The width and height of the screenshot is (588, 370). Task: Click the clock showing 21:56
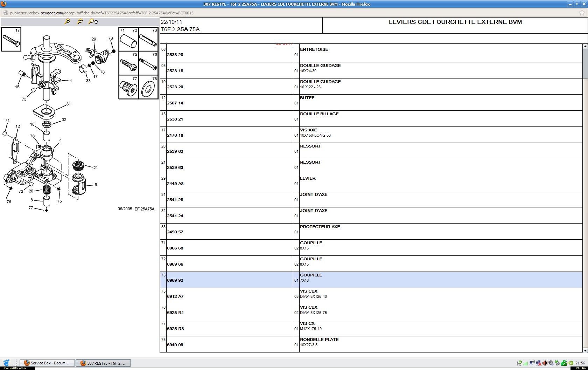click(580, 363)
